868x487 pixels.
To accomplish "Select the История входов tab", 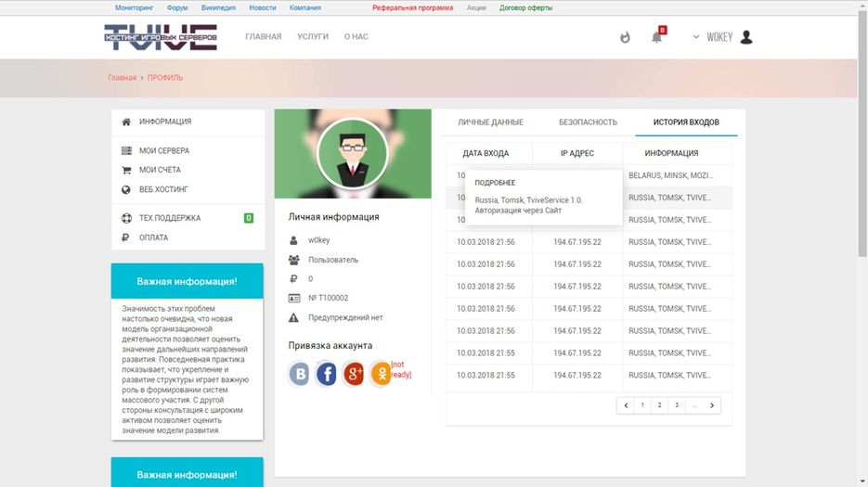I will pyautogui.click(x=685, y=122).
